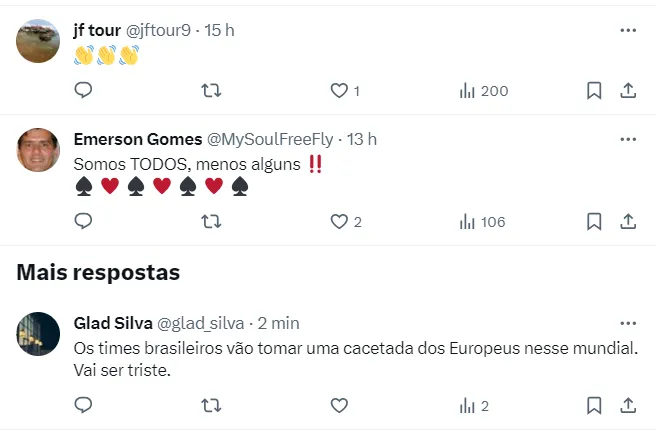Open Glad Silva's profile picture
This screenshot has height=434, width=656.
39,334
